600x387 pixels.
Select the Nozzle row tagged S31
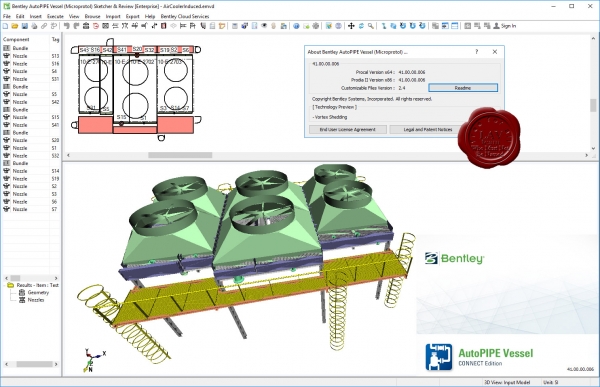[x=31, y=79]
